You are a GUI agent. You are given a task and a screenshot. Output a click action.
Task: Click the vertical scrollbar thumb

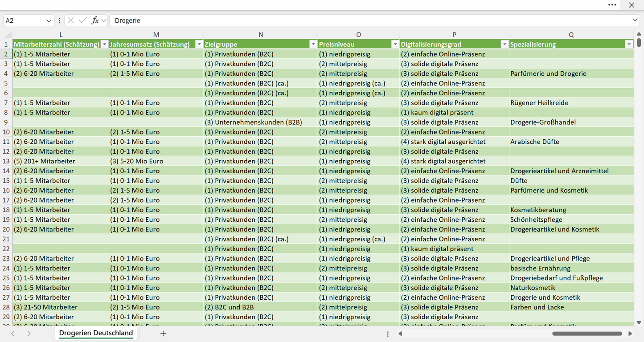(639, 42)
